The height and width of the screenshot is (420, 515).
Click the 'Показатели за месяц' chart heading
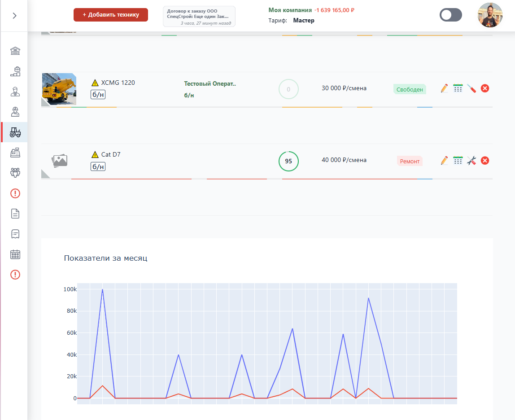tap(105, 258)
